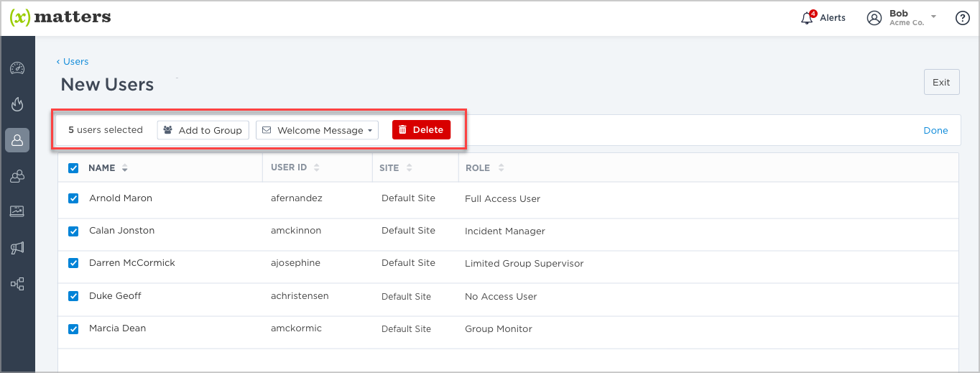Click the name Darren McCormick
Viewport: 980px width, 373px height.
click(x=132, y=262)
